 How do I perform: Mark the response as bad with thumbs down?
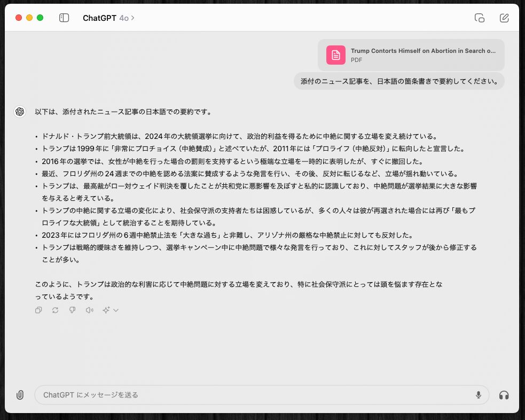click(73, 310)
